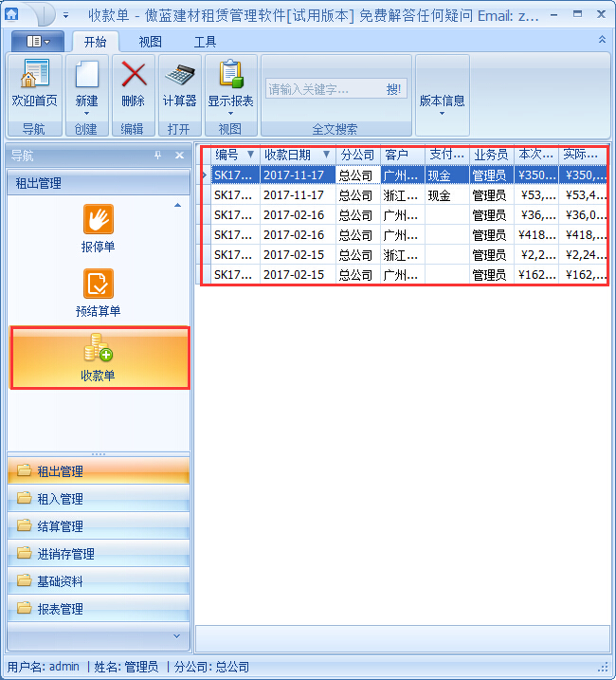Open the 预结算单 document icon
Image resolution: width=616 pixels, height=680 pixels.
[99, 284]
